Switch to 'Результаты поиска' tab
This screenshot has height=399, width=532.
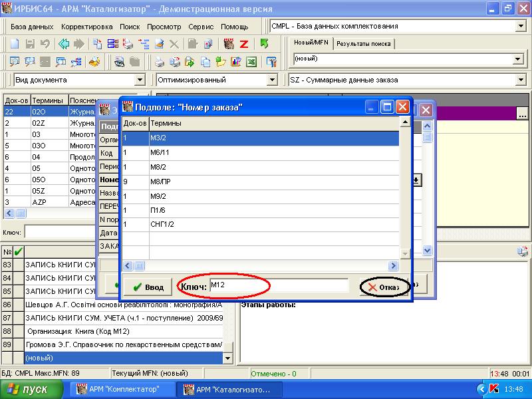(363, 44)
